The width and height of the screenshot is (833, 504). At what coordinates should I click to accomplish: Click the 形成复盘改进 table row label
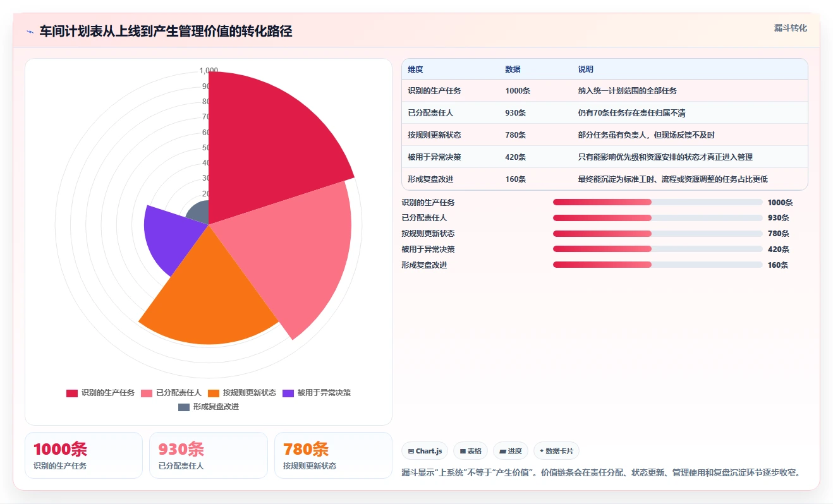[x=431, y=179]
